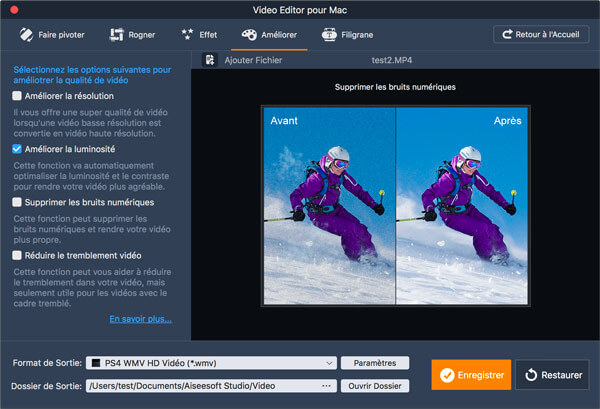Viewport: 600px width, 409px height.
Task: Open the Faire pivoter tab
Action: pos(52,35)
